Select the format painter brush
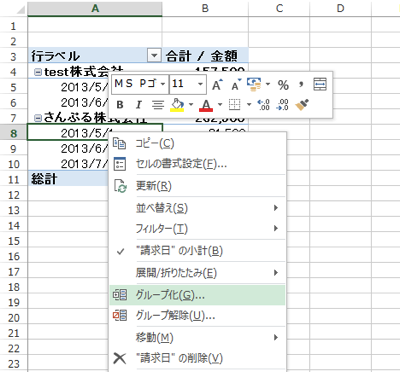Screen dimensions: 400x372 click(x=302, y=105)
